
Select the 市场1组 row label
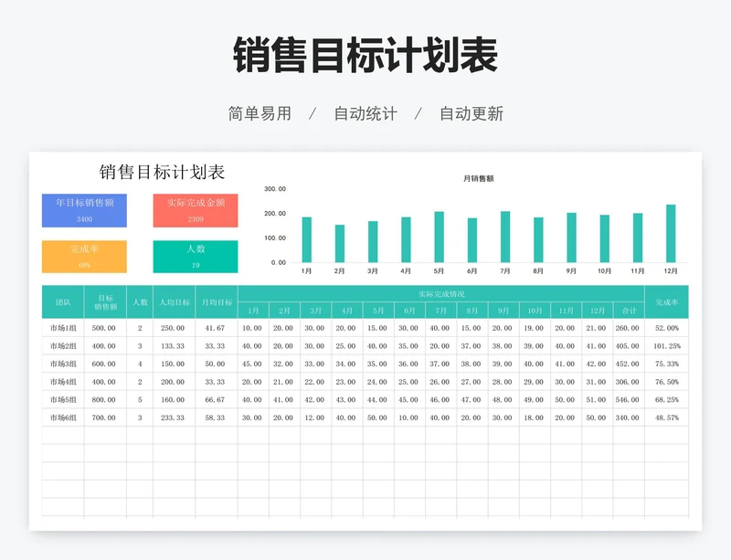(x=63, y=328)
